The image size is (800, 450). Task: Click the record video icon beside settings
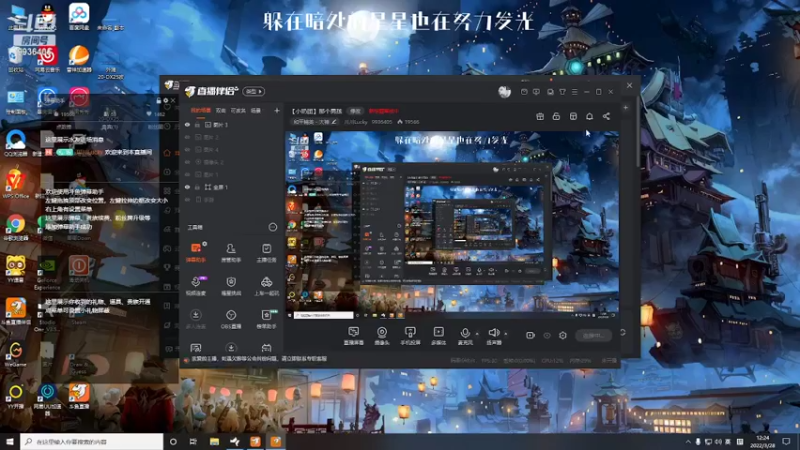(530, 335)
